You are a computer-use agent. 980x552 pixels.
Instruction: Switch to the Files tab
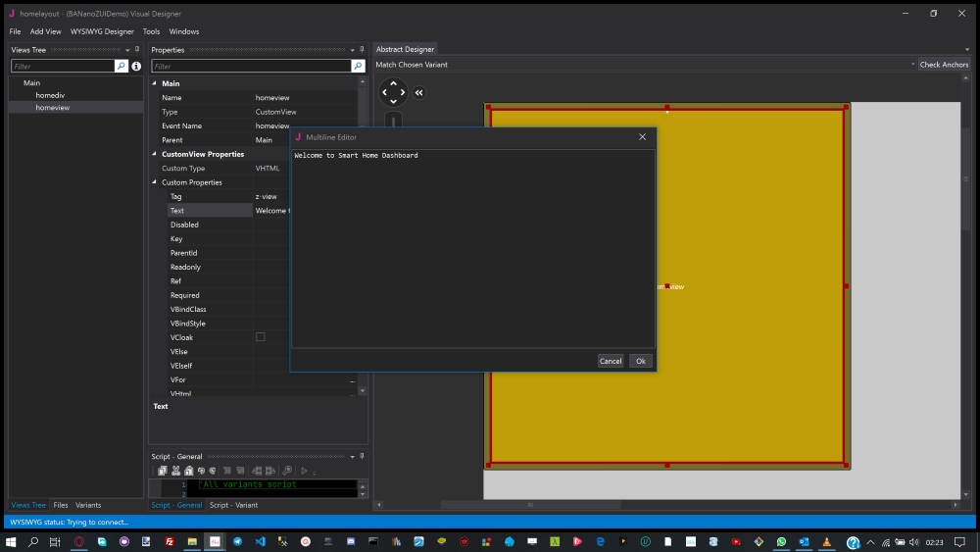61,505
